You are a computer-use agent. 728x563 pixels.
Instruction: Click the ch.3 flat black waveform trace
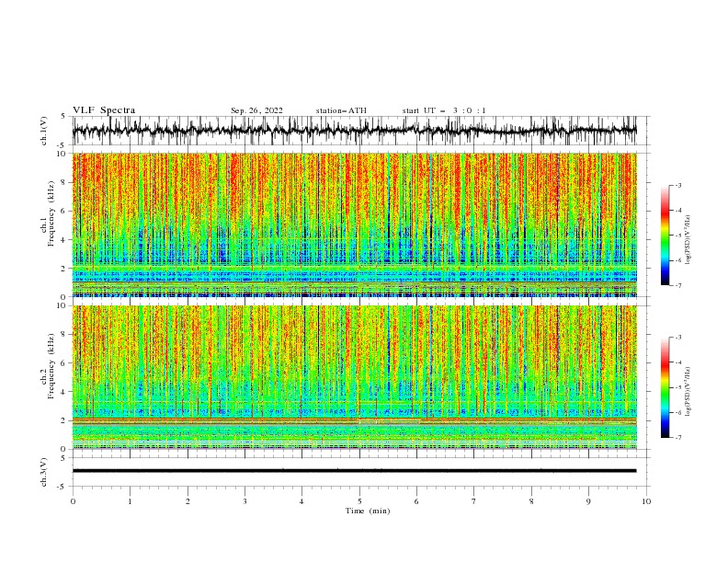pos(354,471)
